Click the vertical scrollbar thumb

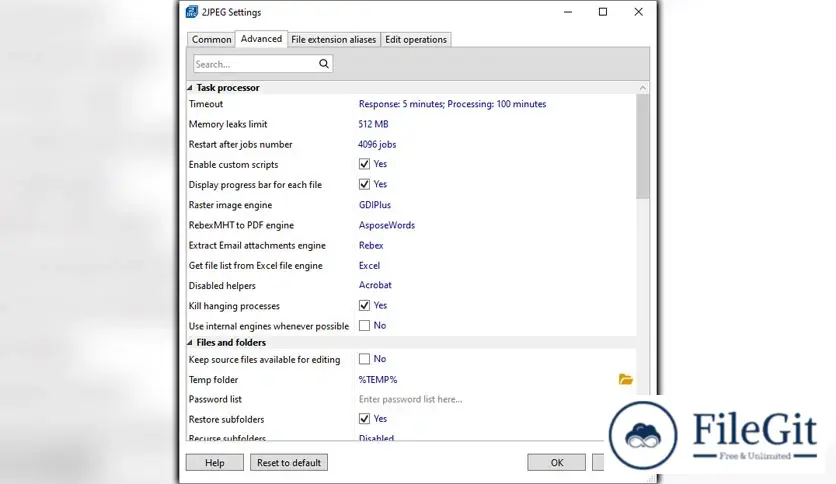pos(642,147)
